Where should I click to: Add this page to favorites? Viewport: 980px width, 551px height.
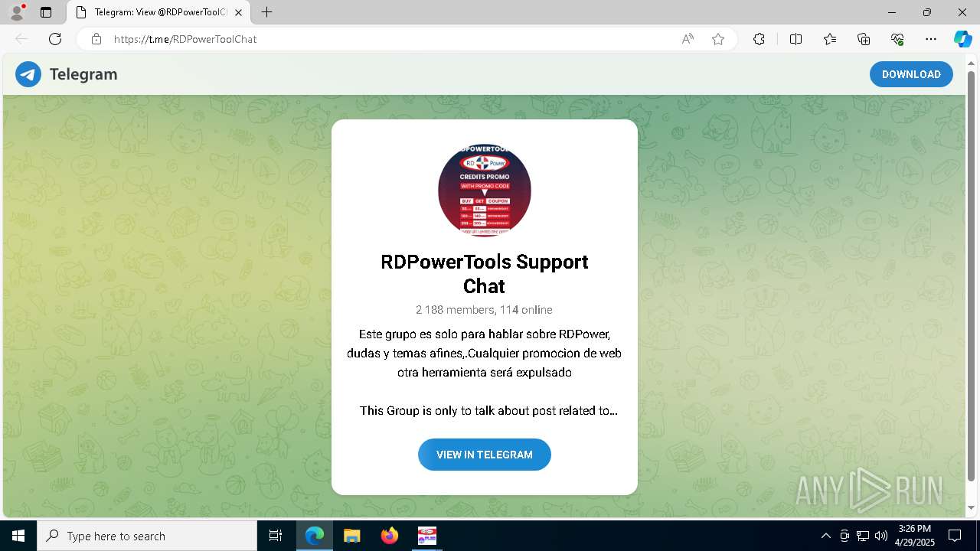pyautogui.click(x=718, y=39)
